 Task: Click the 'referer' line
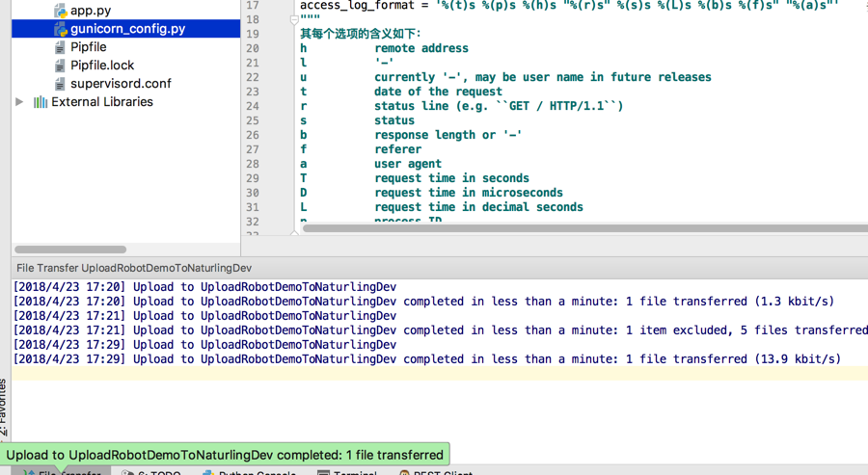[x=398, y=149]
